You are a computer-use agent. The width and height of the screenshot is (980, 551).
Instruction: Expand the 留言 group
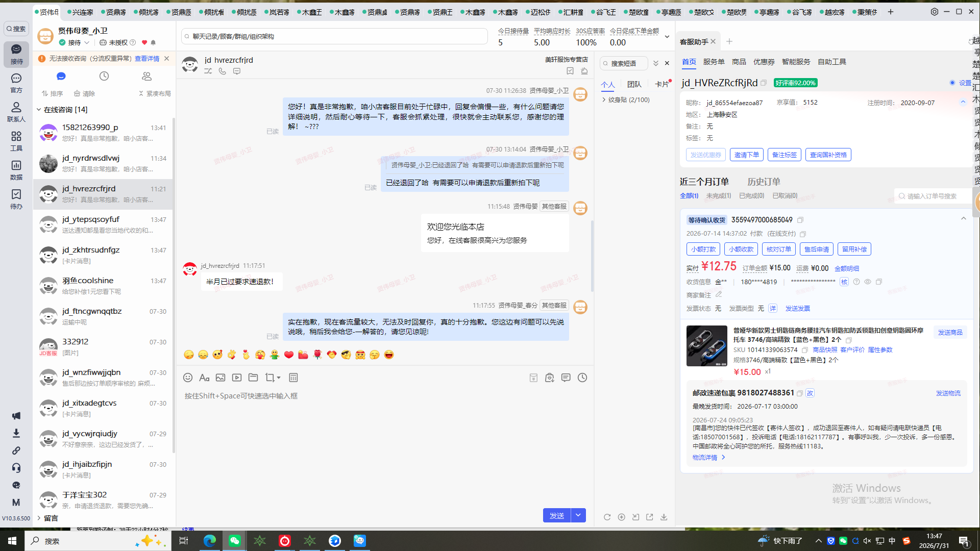[39, 518]
